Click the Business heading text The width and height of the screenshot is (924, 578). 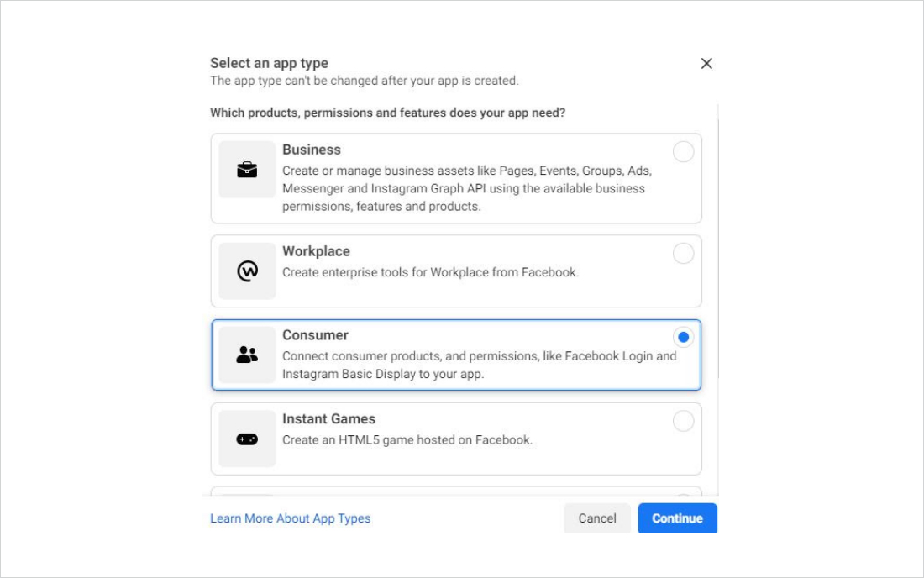point(312,150)
